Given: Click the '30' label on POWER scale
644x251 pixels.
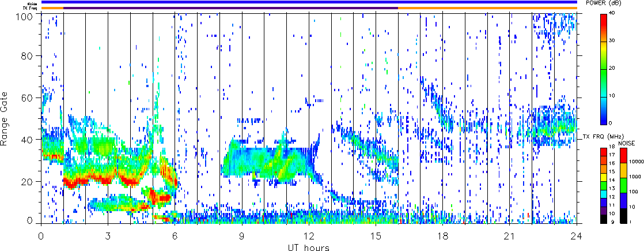Looking at the screenshot, I should [612, 41].
